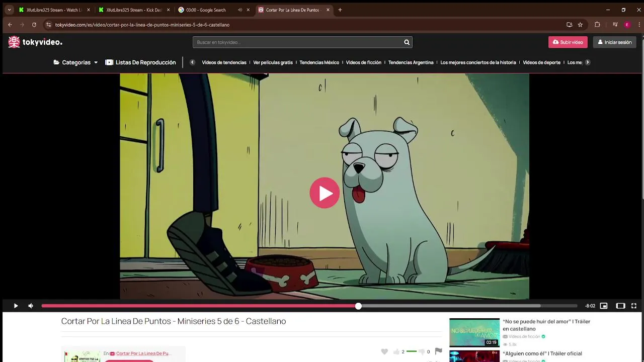Screen dimensions: 644x362
Task: Switch to first XfutLibre325 Stream Watch Live tab
Action: click(54, 10)
